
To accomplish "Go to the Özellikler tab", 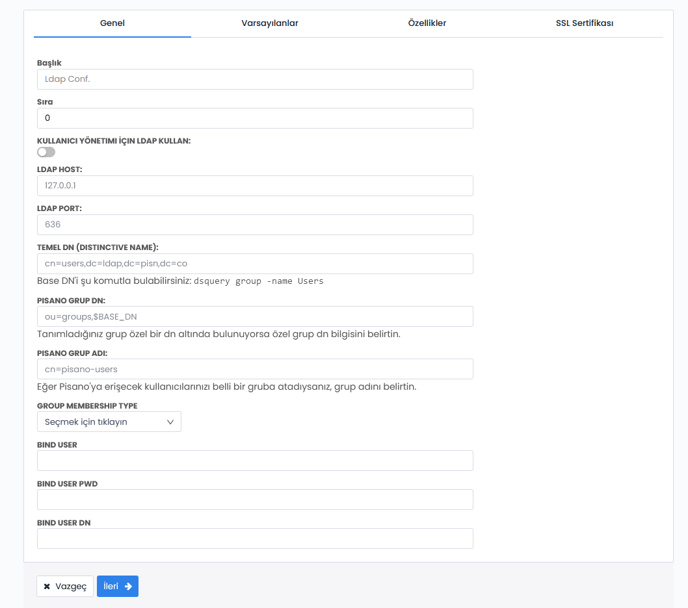I will 427,23.
